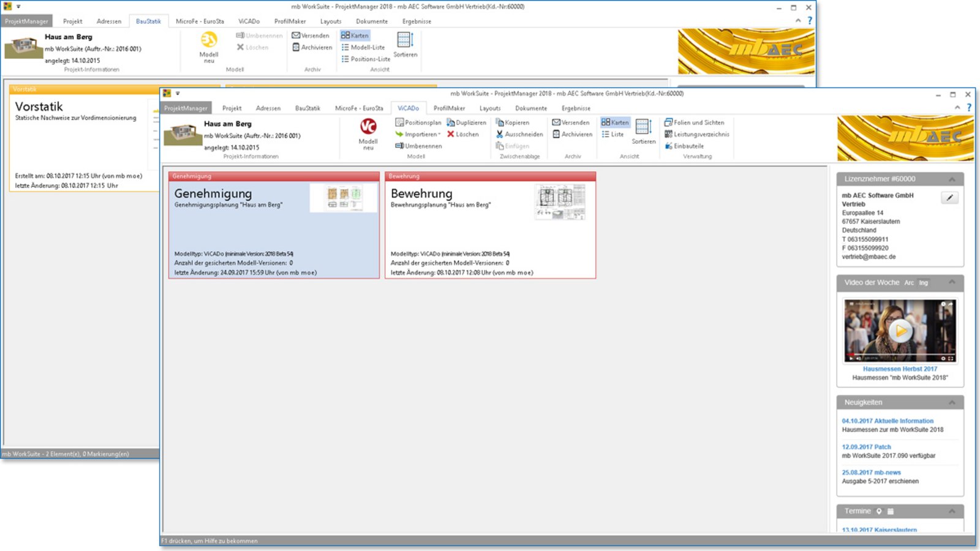Click Sortieren in front window
The width and height of the screenshot is (980, 551).
click(x=643, y=132)
